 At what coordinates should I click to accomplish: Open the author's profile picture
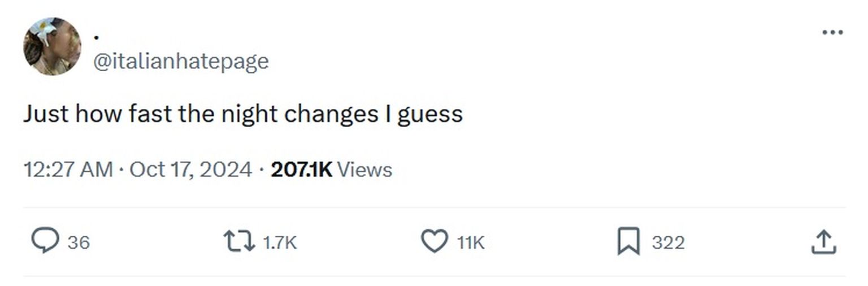(52, 46)
